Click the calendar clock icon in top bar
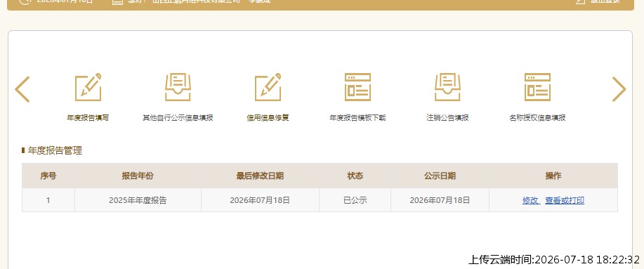644x269 pixels. coord(25,1)
